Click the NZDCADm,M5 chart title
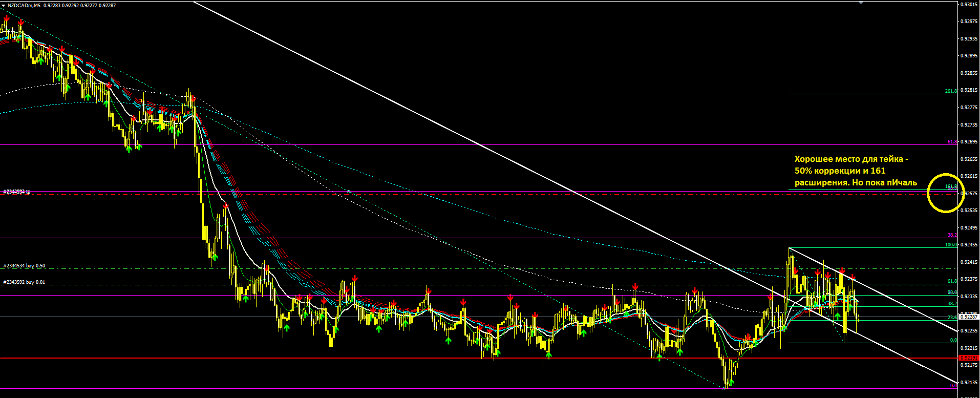Image resolution: width=980 pixels, height=398 pixels. (x=24, y=5)
